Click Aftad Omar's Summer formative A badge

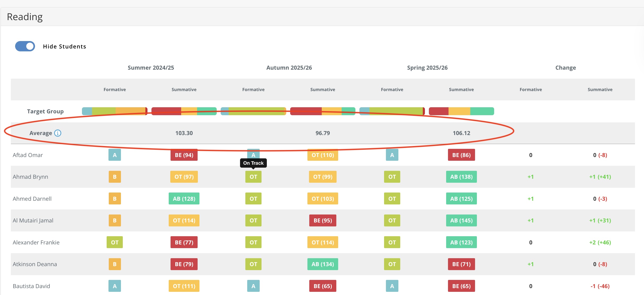click(115, 155)
